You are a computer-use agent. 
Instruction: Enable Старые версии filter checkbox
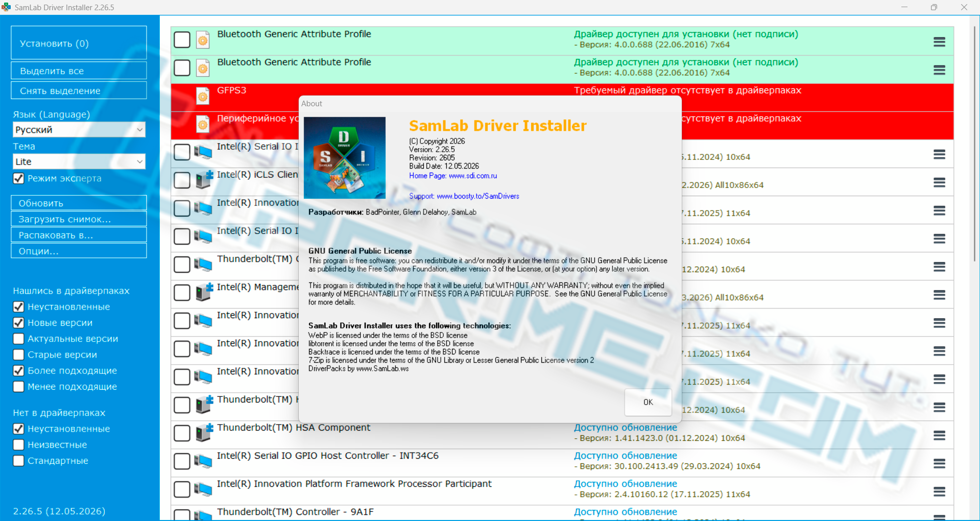18,354
